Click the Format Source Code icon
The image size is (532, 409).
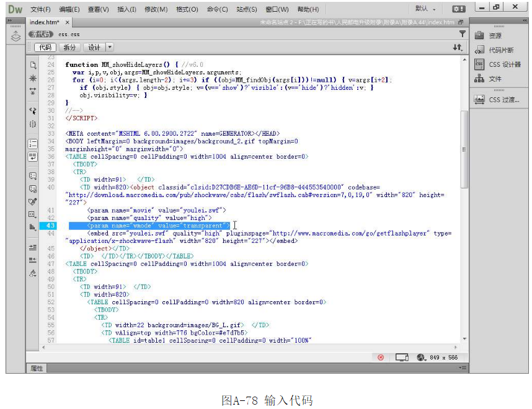pos(32,273)
